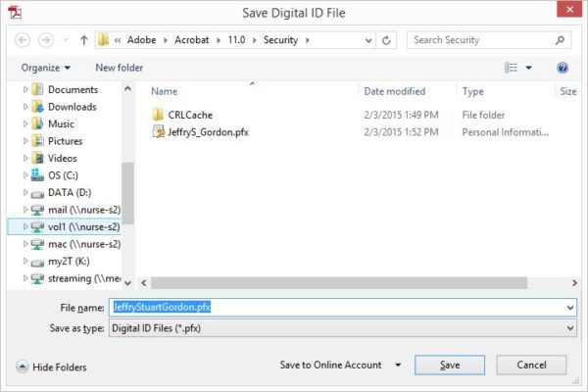Select the CRLCache folder icon
The image size is (588, 392).
159,115
